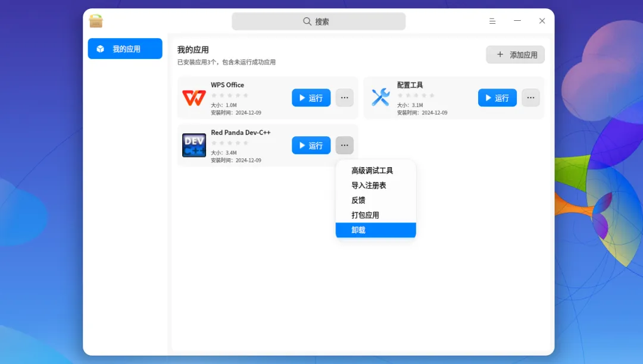Click 配置工具 star rating
The width and height of the screenshot is (643, 364).
click(416, 95)
